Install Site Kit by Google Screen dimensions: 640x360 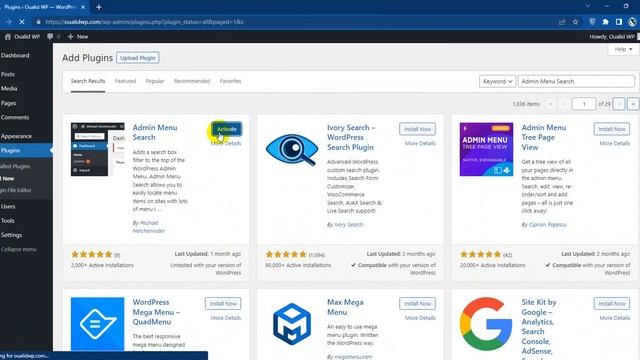612,304
